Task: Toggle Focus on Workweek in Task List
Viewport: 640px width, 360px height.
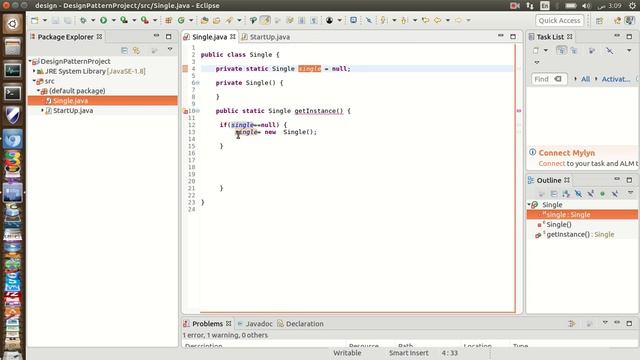Action: pos(591,50)
